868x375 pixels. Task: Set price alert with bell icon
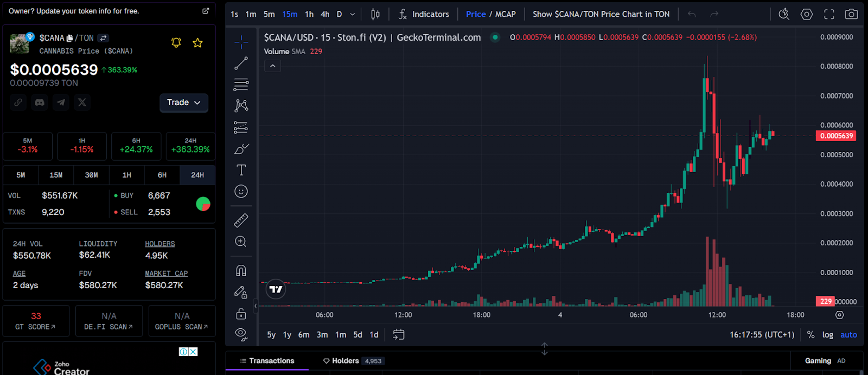tap(176, 42)
